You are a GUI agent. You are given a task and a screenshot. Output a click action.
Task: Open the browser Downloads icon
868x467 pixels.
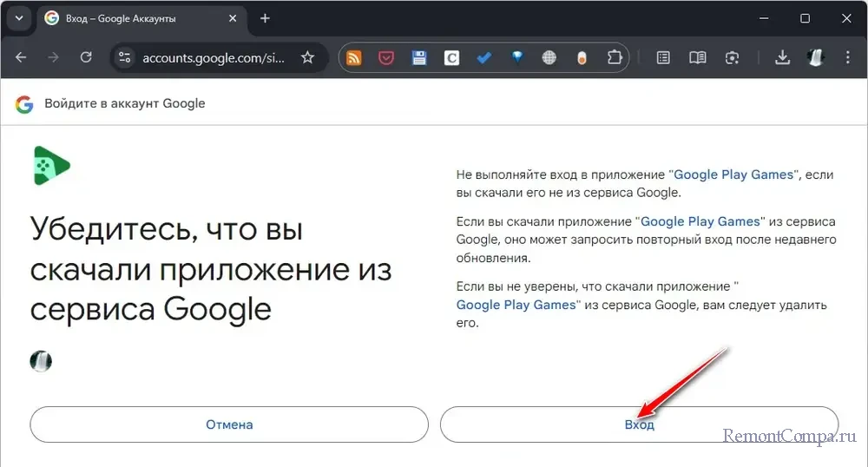[782, 58]
